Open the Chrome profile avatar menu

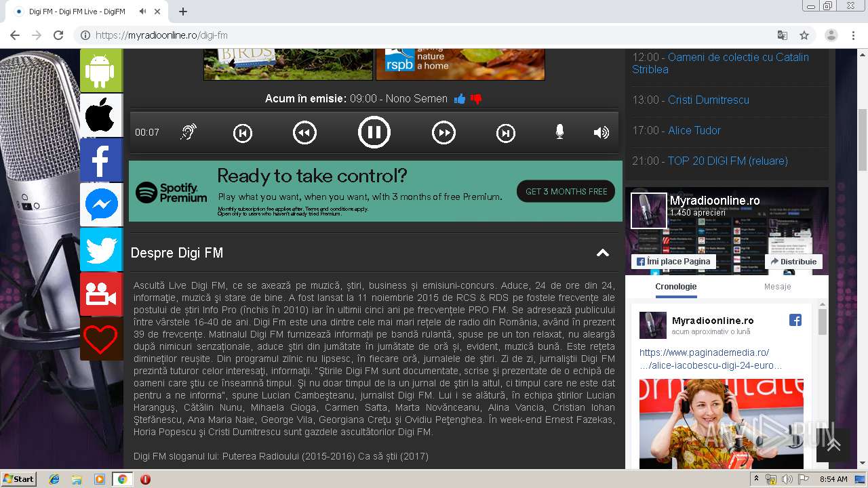pyautogui.click(x=831, y=35)
